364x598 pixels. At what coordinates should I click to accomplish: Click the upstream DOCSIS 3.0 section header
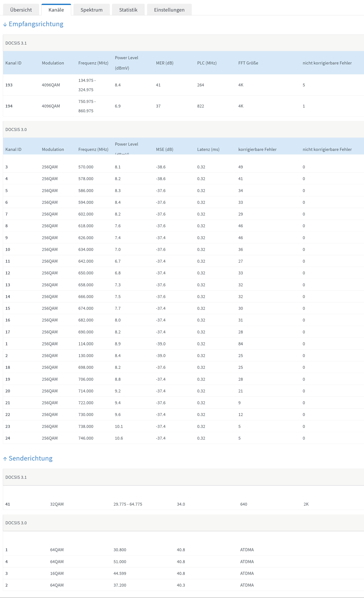click(x=16, y=523)
